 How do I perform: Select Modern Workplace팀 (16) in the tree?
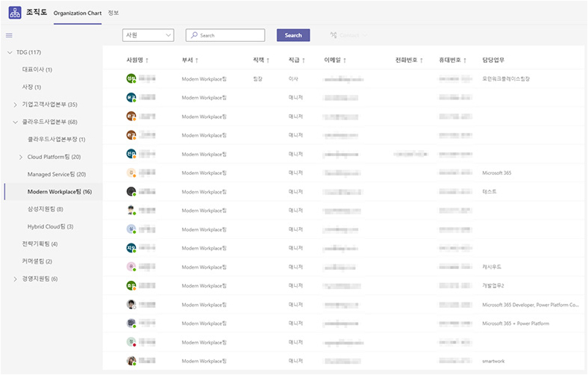[60, 191]
